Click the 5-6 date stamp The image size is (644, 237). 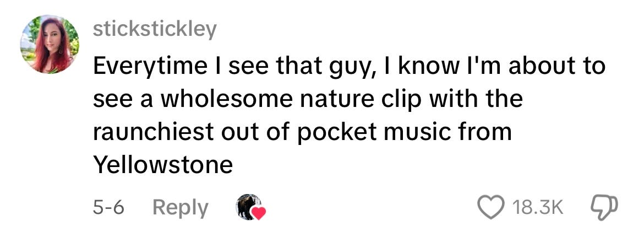pos(108,207)
